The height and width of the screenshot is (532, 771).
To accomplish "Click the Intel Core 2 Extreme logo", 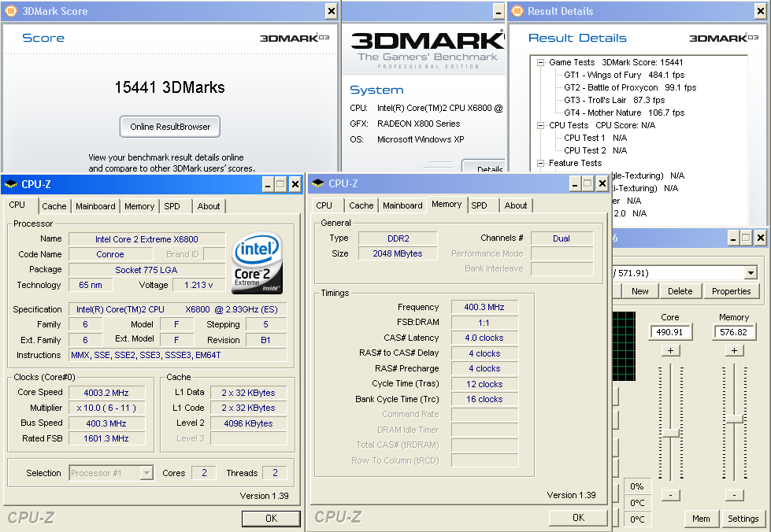I will click(258, 263).
